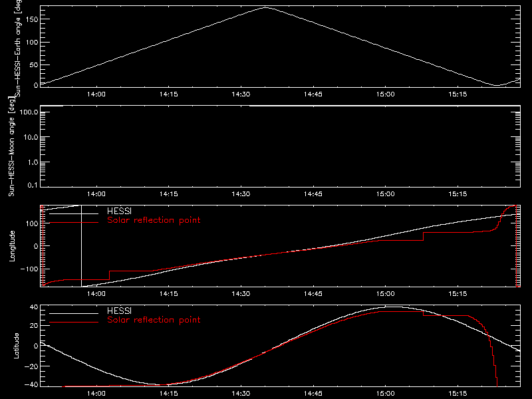
Task: Click the Sun-HESSI-Moon angle axis title
Action: (11, 146)
